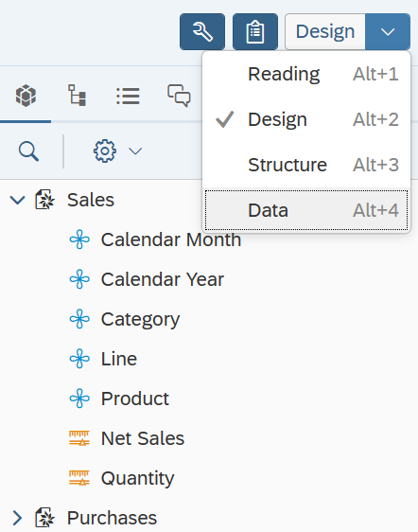
Task: Select the Calendar Year dimension
Action: pyautogui.click(x=163, y=279)
